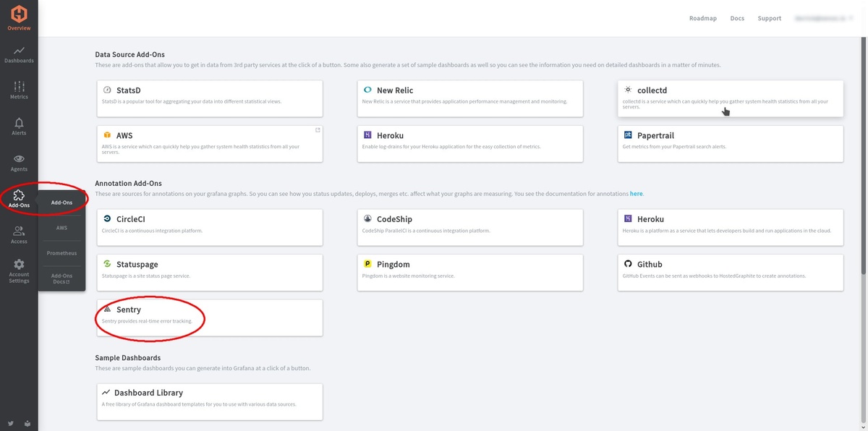The height and width of the screenshot is (431, 868).
Task: Click the Papertrail icon
Action: [628, 135]
